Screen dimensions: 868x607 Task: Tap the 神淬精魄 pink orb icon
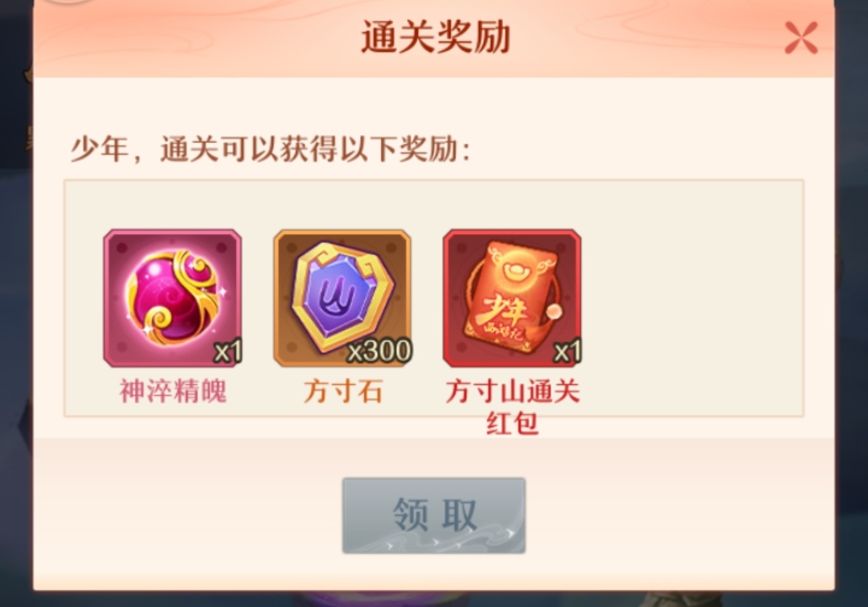[x=172, y=298]
